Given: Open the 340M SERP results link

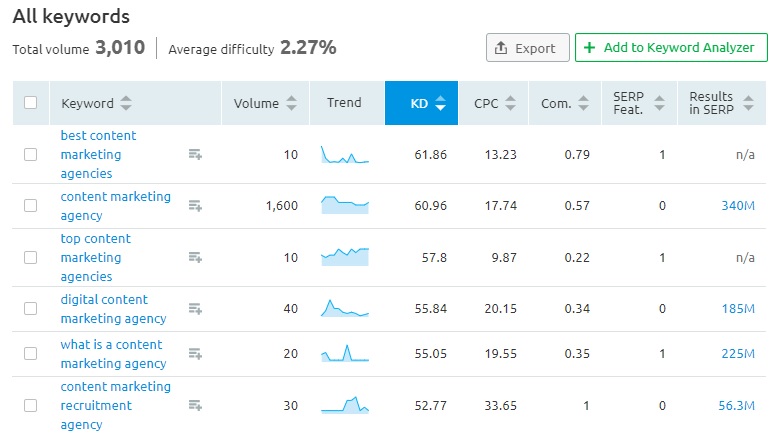Looking at the screenshot, I should (x=737, y=206).
